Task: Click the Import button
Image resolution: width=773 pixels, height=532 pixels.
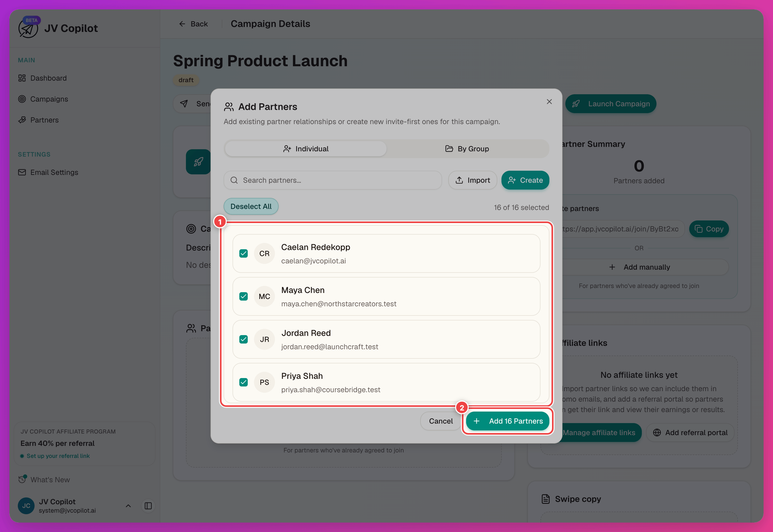Action: click(x=473, y=180)
